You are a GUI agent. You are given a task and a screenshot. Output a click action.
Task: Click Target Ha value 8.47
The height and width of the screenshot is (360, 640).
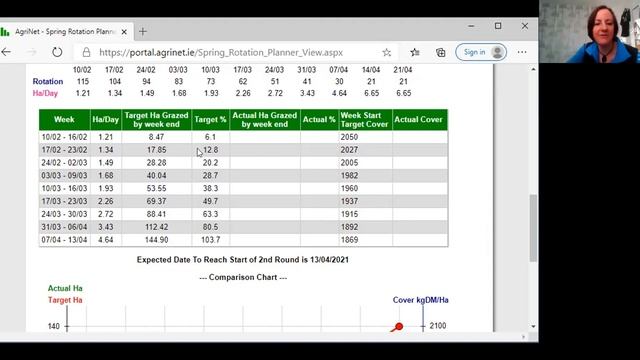point(156,137)
